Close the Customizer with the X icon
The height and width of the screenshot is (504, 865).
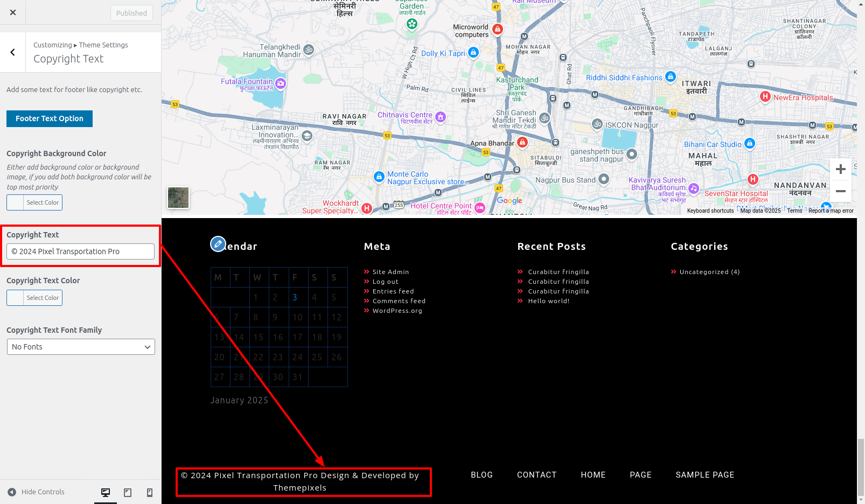tap(13, 12)
